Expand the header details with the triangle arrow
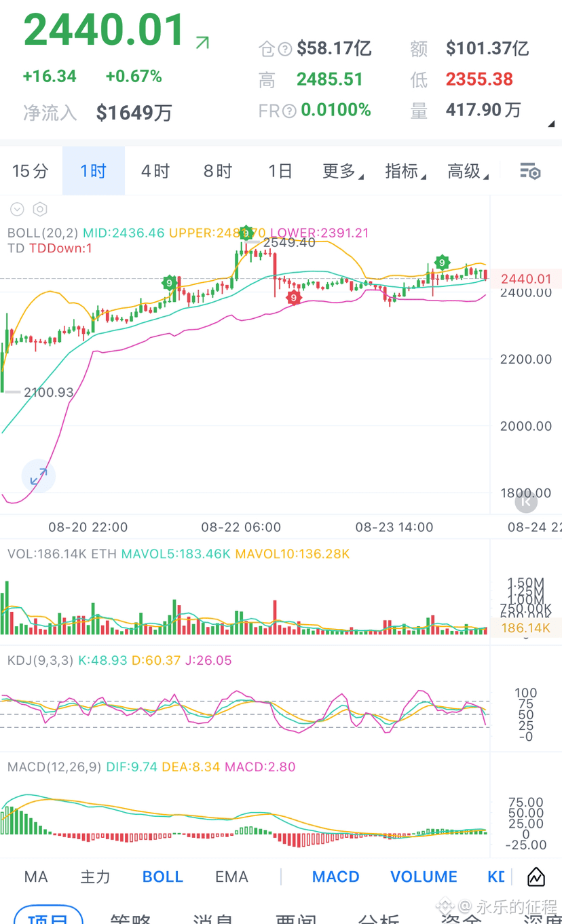Image resolution: width=562 pixels, height=924 pixels. (x=551, y=124)
